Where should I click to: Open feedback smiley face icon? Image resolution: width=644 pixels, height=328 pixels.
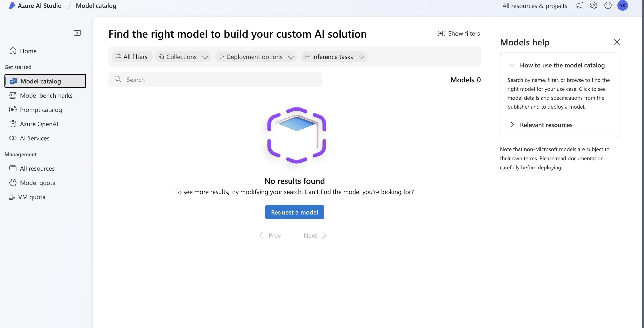click(608, 6)
